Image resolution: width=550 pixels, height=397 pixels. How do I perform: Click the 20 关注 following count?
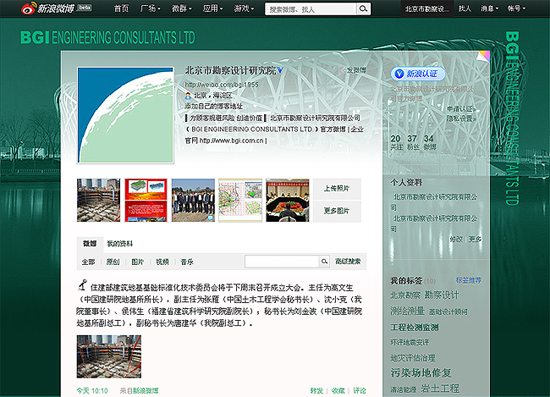tap(396, 142)
